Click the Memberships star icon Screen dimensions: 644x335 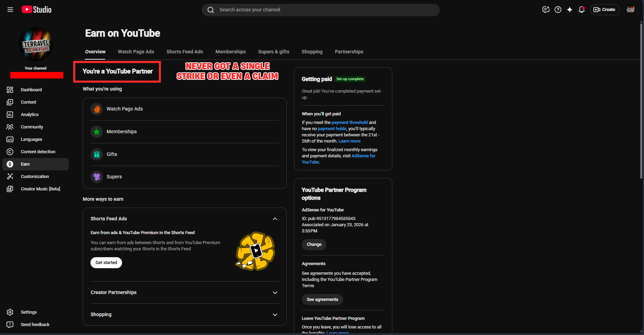tap(97, 132)
